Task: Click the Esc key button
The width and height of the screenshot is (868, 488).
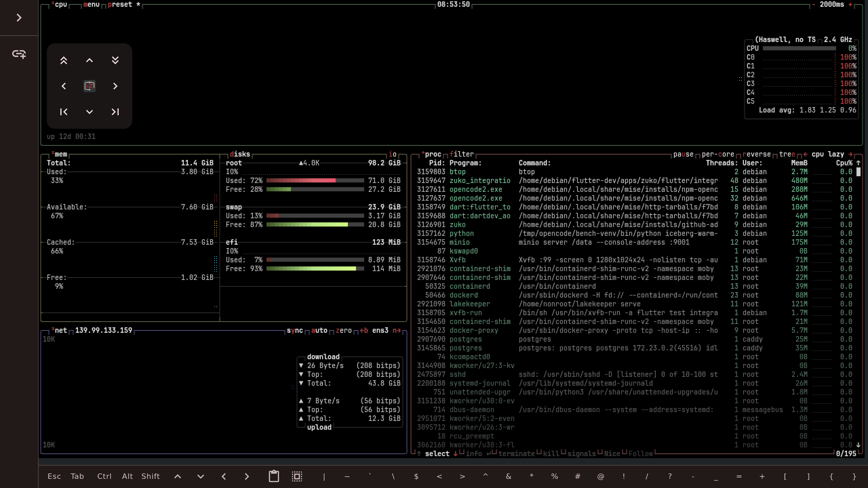Action: (x=54, y=476)
